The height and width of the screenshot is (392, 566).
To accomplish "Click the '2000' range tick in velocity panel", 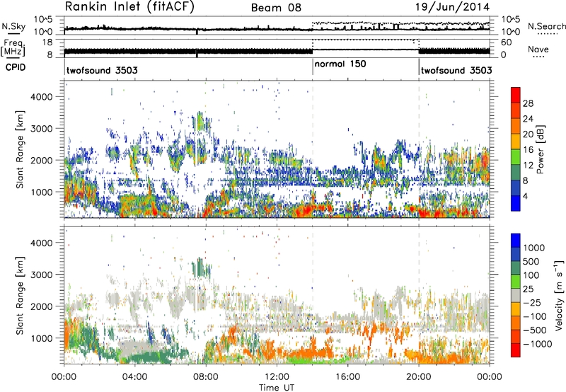I will click(41, 306).
